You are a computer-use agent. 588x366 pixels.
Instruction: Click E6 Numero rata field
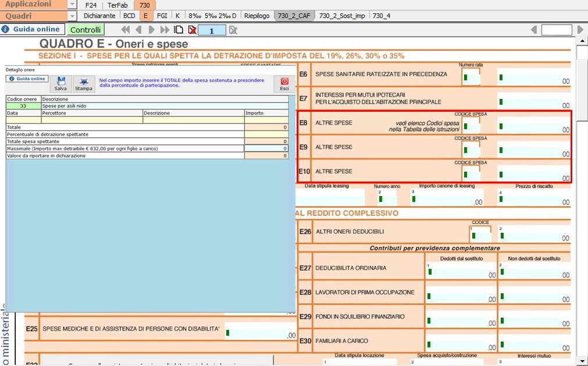point(471,77)
